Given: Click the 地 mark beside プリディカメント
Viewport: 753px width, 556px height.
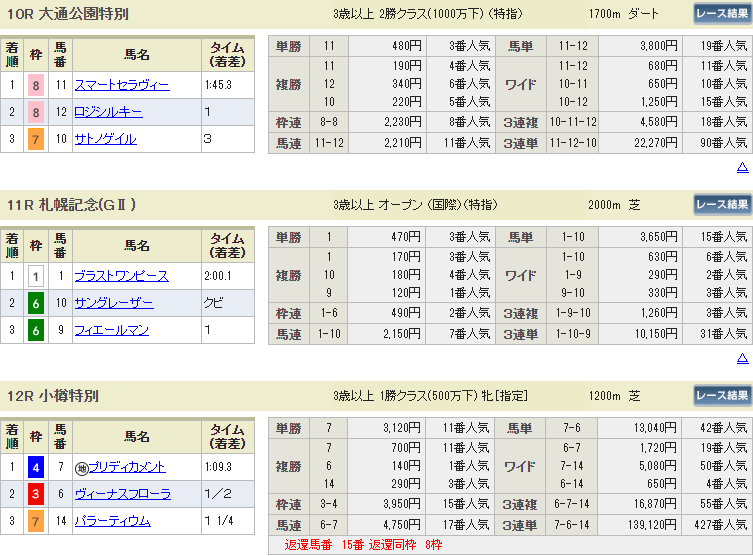Looking at the screenshot, I should click(x=81, y=468).
